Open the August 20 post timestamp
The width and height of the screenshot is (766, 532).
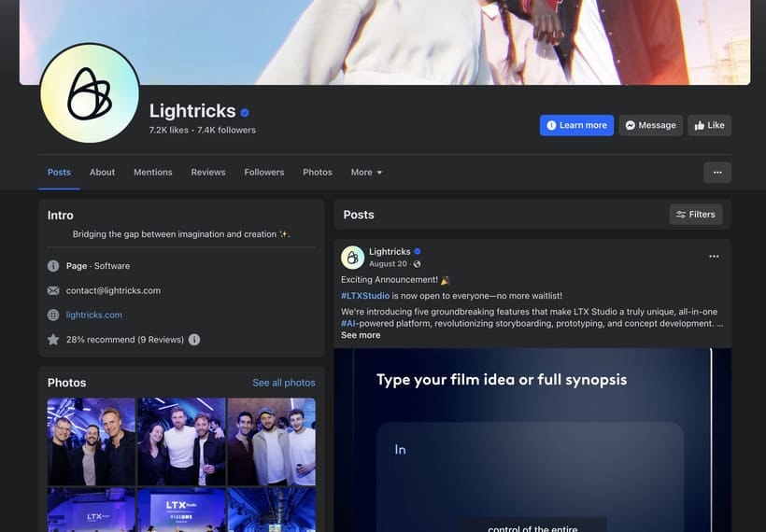point(388,264)
